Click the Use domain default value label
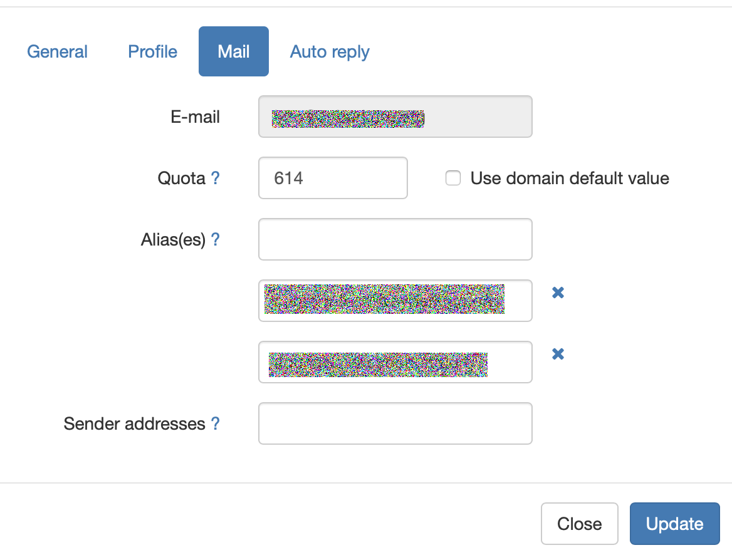The image size is (732, 560). [569, 178]
